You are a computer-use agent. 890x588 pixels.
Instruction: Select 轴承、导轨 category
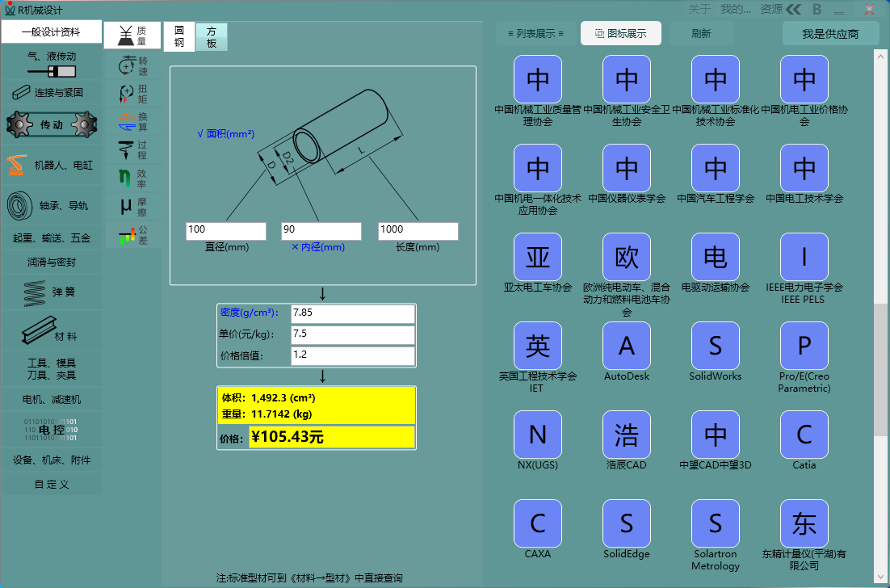click(52, 205)
